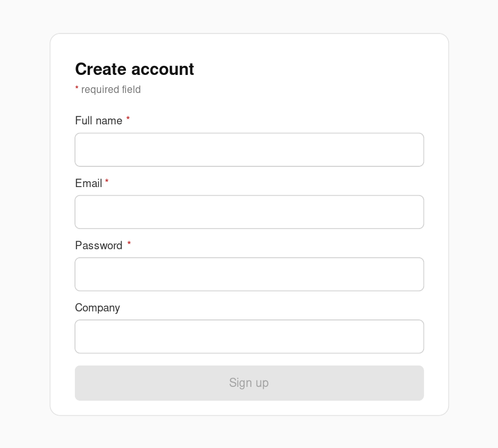Click the red asterisk beside Password
Screen dimensions: 498x448
tap(129, 244)
